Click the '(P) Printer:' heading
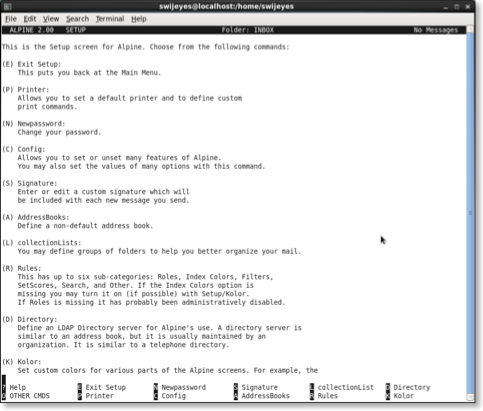 click(x=26, y=90)
